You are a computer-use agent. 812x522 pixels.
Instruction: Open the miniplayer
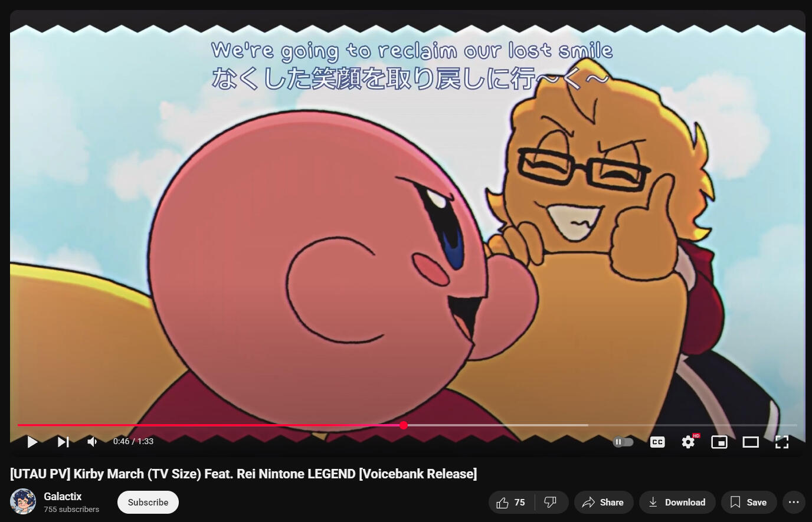point(719,442)
